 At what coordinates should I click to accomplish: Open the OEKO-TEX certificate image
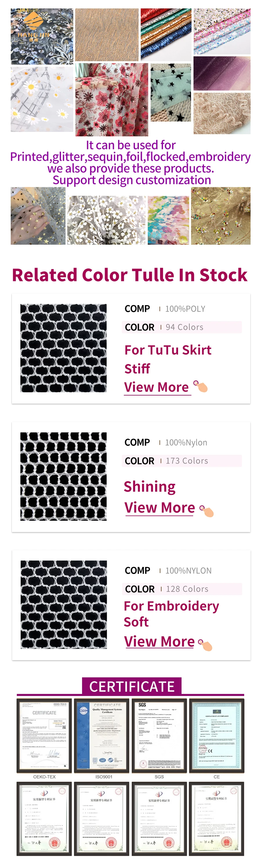coord(44,736)
